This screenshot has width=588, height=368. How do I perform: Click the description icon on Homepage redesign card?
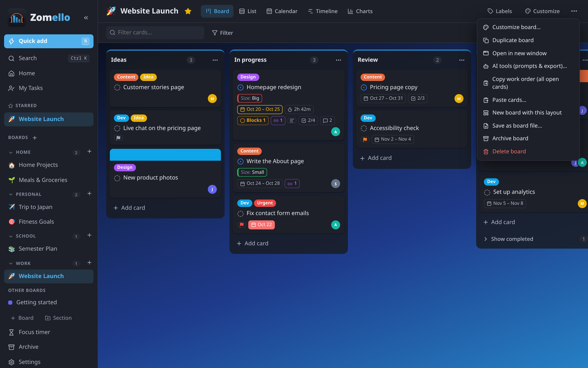[292, 120]
